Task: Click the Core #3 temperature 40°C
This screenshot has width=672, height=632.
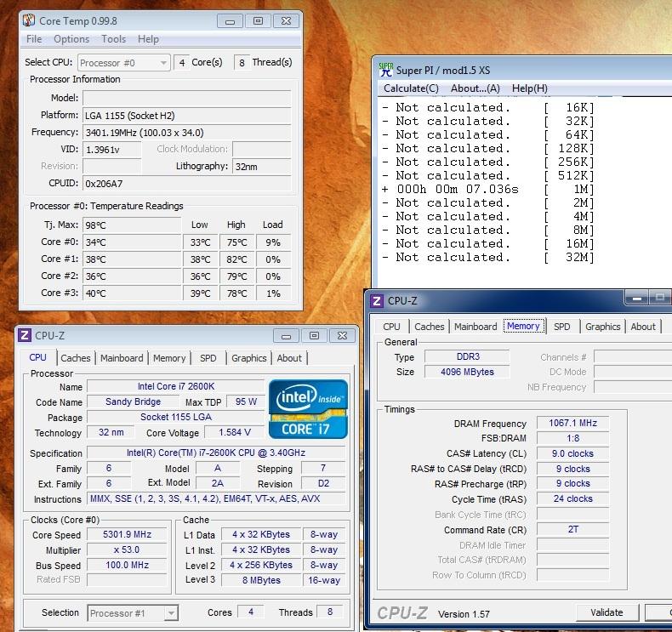Action: click(x=132, y=293)
